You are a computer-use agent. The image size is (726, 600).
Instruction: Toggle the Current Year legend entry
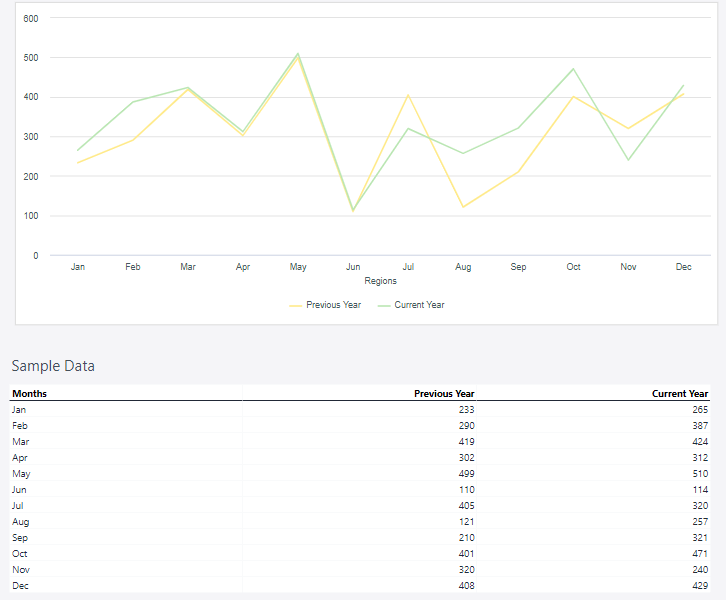419,305
